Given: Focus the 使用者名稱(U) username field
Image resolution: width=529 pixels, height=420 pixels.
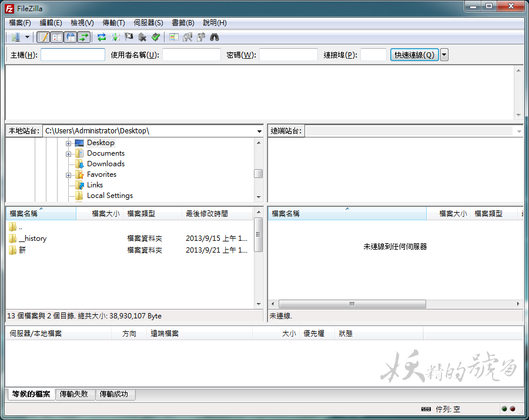Looking at the screenshot, I should click(x=192, y=55).
